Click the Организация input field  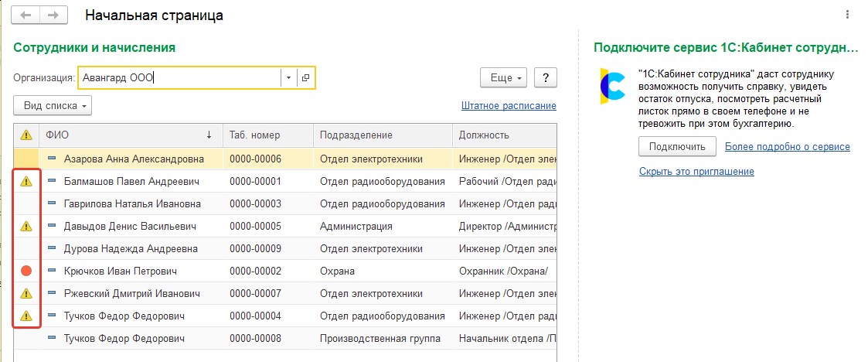point(179,78)
